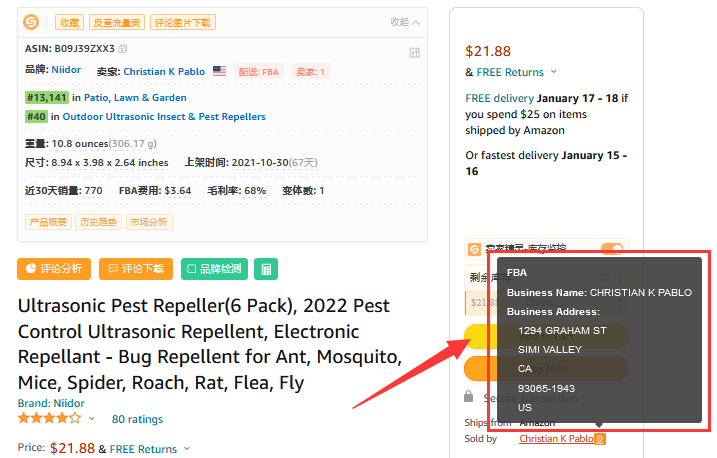717x458 pixels.
Task: Toggle the orange switch in buy box
Action: pos(611,249)
